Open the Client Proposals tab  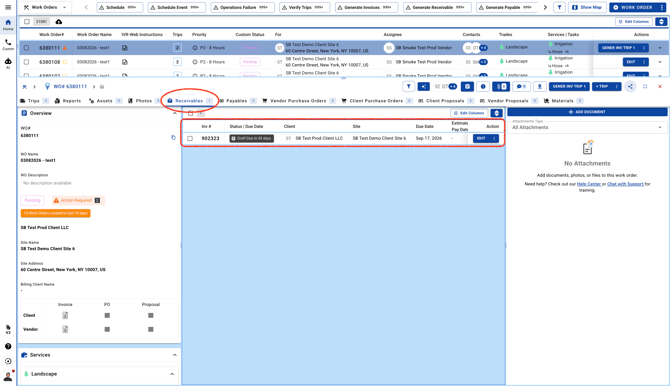[445, 101]
